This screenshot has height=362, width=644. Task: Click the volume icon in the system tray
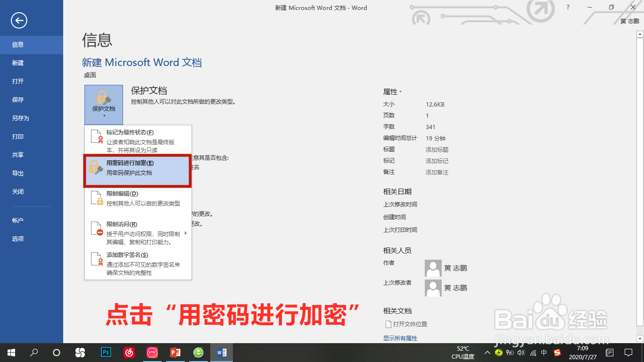[x=521, y=352]
